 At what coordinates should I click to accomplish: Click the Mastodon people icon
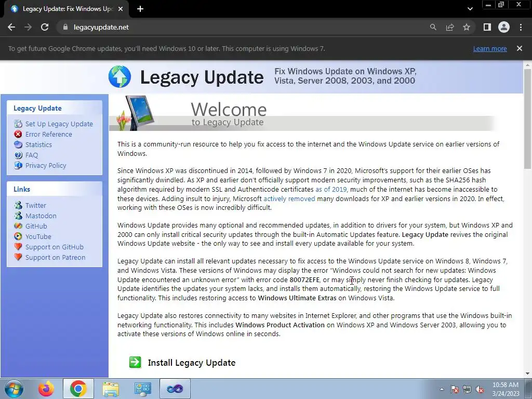pos(18,216)
